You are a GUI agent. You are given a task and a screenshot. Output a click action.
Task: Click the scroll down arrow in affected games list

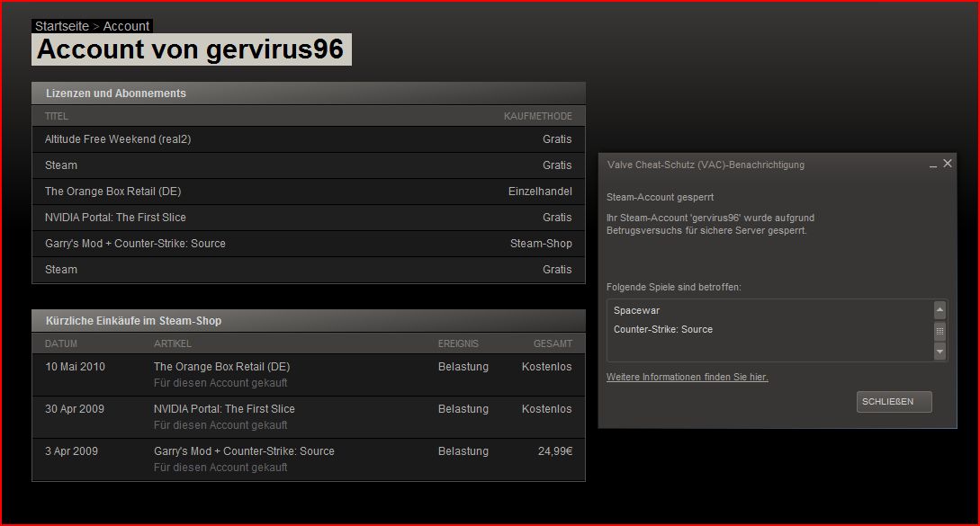(940, 352)
